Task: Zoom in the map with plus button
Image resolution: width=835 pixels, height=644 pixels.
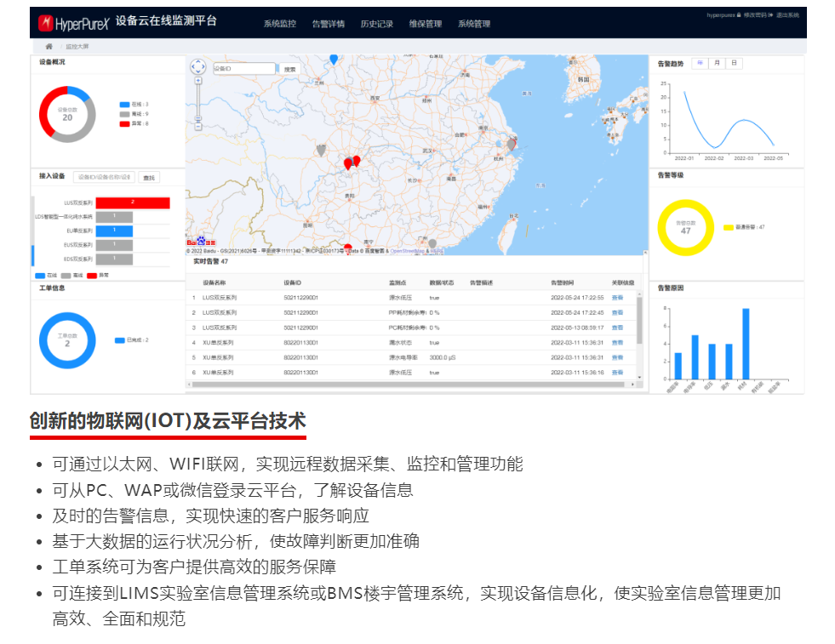Action: click(198, 82)
